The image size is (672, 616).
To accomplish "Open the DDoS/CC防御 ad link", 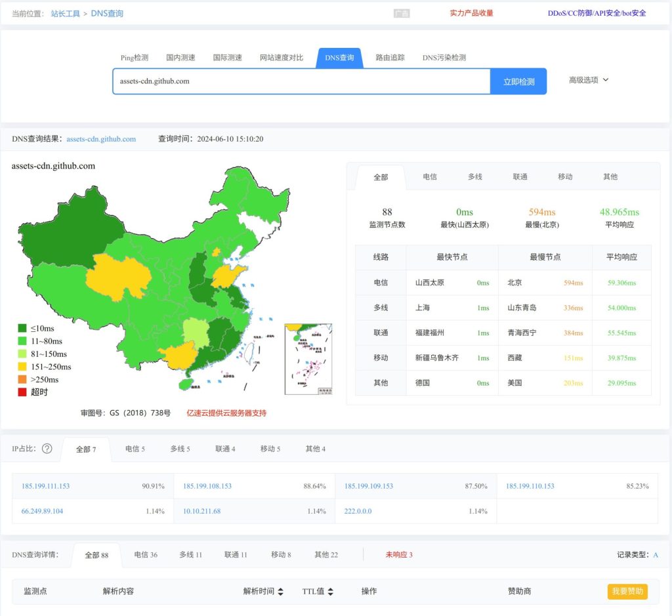I will tap(597, 13).
